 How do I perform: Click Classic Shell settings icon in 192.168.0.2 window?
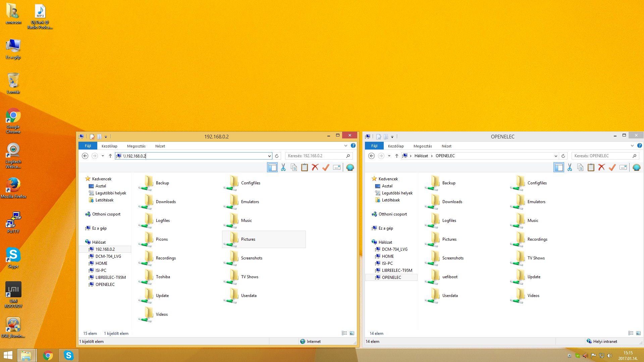pos(350,167)
